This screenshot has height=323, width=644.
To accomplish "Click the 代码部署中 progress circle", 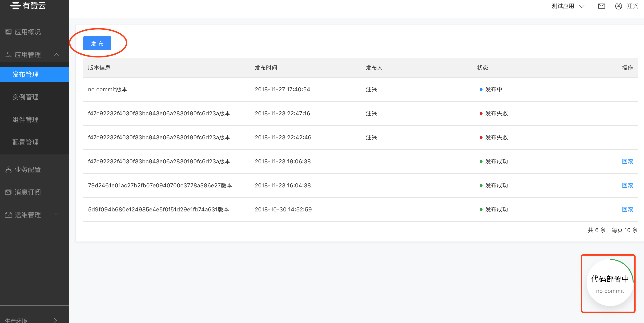I will tap(610, 283).
